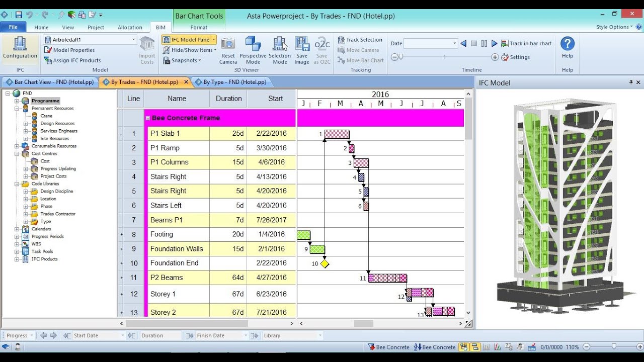Click the right arrow icon beside Progress
The width and height of the screenshot is (644, 362).
[x=53, y=335]
